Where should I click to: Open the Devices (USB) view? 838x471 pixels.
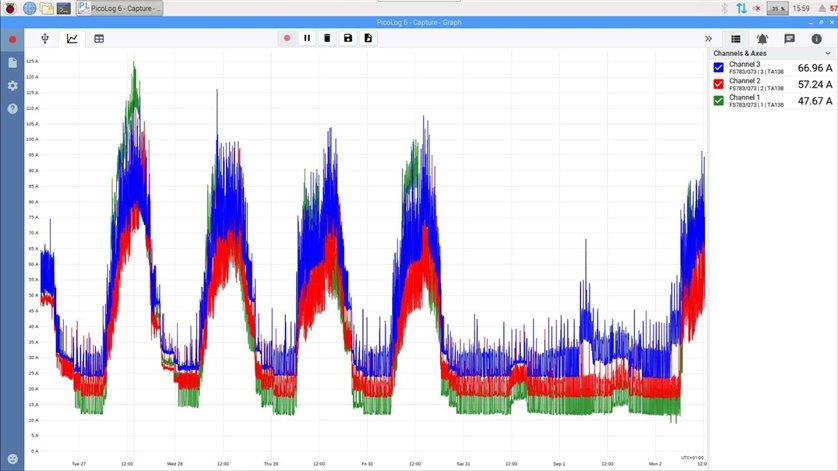(44, 39)
